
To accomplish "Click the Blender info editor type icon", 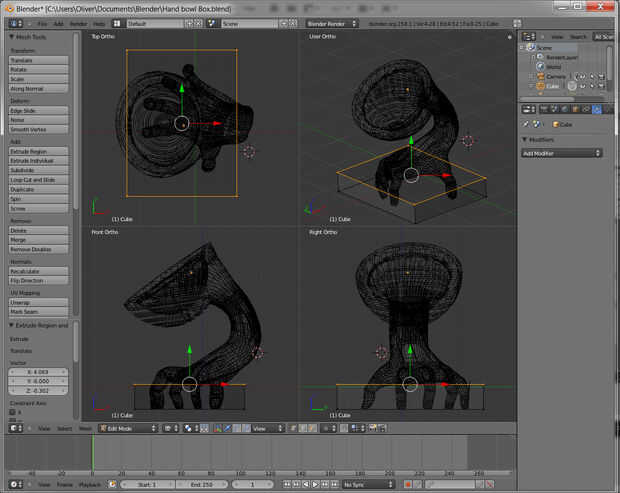I will (x=13, y=22).
